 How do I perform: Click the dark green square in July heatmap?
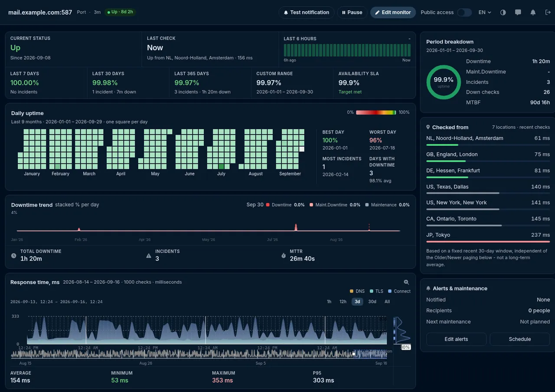(x=221, y=166)
